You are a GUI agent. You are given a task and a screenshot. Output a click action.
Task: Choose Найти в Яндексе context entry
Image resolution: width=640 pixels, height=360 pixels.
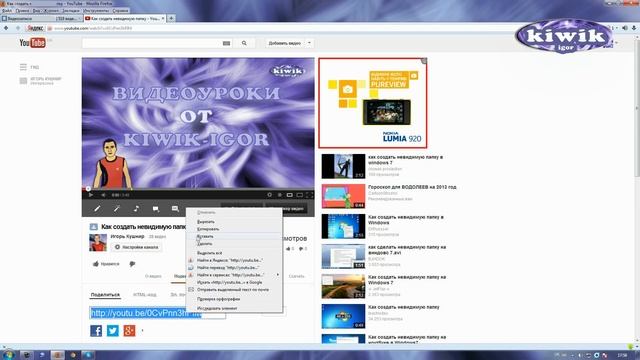(x=234, y=260)
